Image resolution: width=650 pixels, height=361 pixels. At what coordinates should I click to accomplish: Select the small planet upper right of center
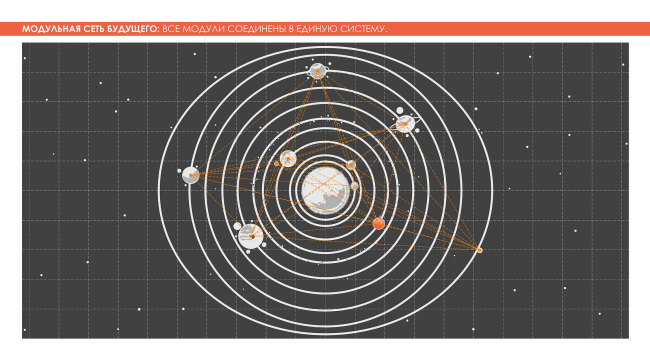coord(351,165)
